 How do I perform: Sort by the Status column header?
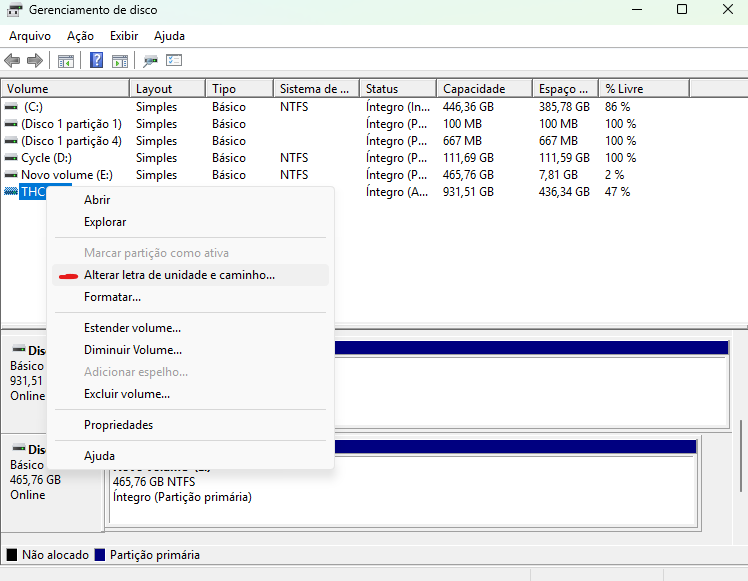[398, 89]
